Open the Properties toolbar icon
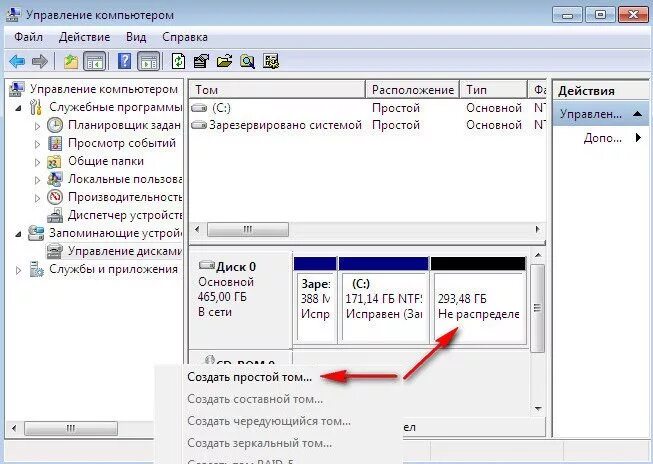 (201, 62)
